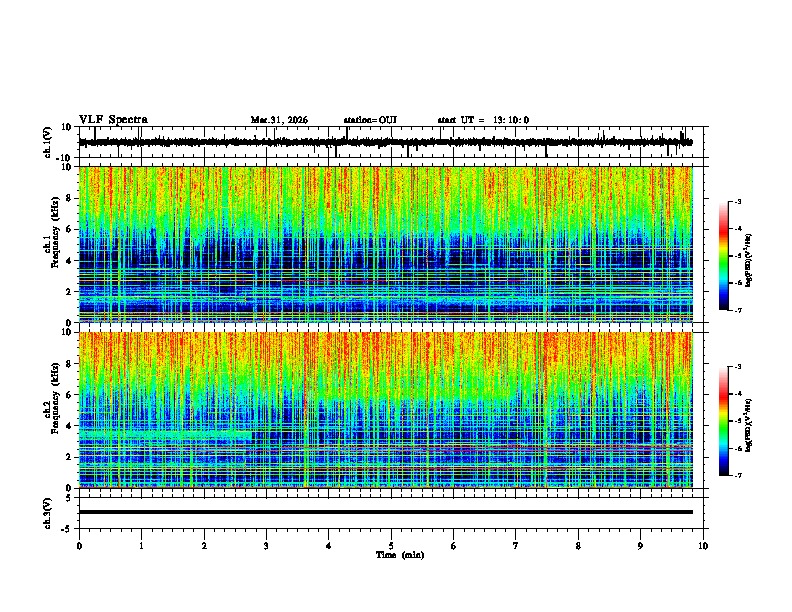
Task: Click time axis tick label "6"
Action: [x=454, y=546]
